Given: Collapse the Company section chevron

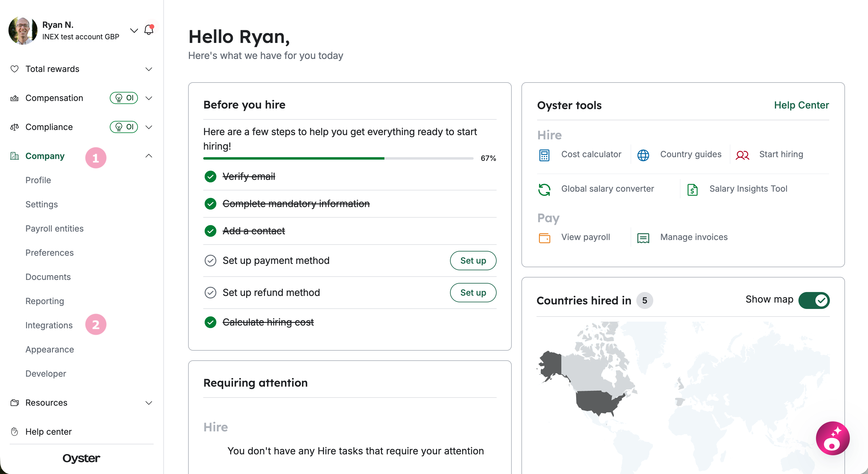Looking at the screenshot, I should [x=148, y=156].
